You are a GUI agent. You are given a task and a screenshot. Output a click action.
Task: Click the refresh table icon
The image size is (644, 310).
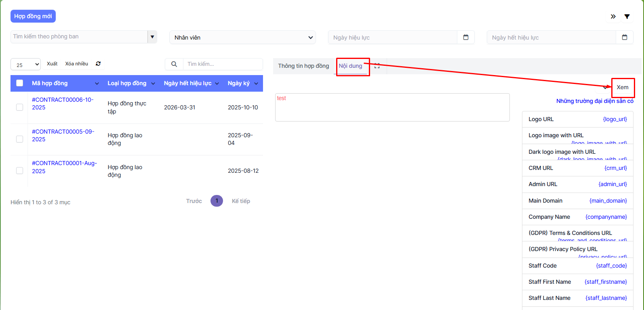point(98,64)
